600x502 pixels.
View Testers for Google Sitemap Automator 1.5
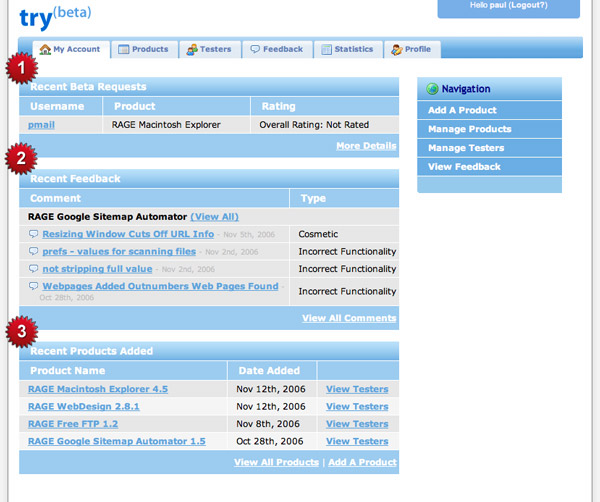tap(357, 441)
